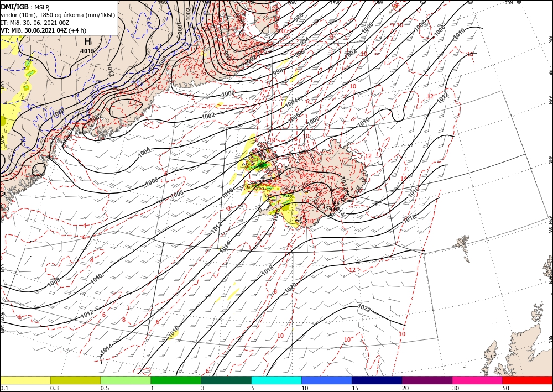Select the '5' value on the legend scale
The image size is (553, 392).
(253, 388)
